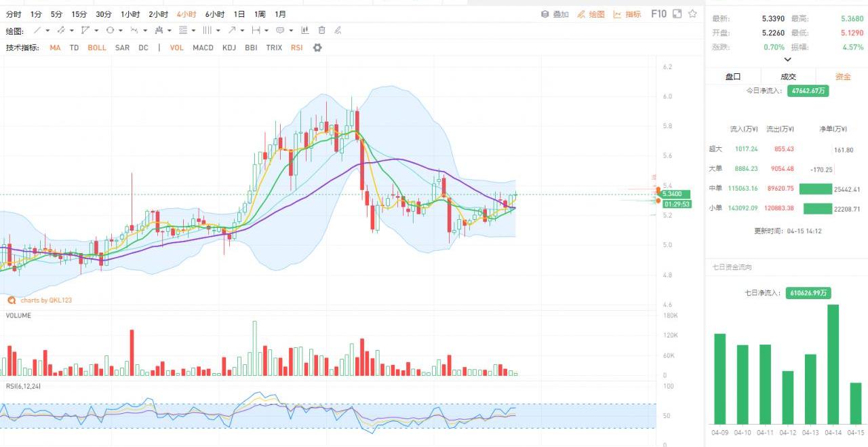Expand the price details chevron
868x447 pixels.
[x=787, y=60]
